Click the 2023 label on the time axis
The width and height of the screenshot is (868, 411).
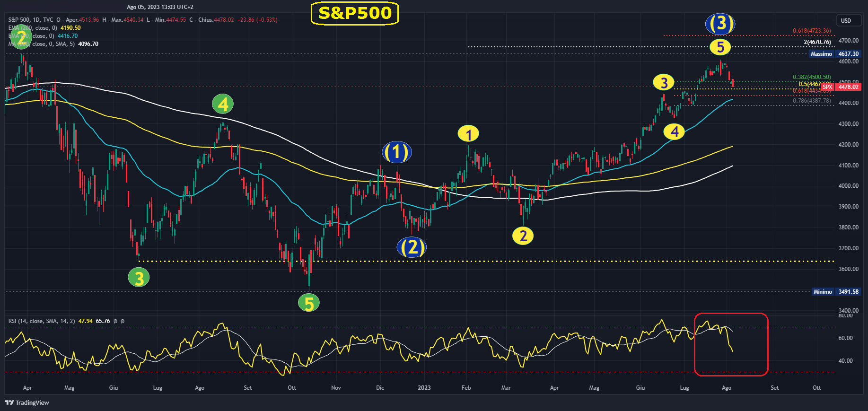424,388
